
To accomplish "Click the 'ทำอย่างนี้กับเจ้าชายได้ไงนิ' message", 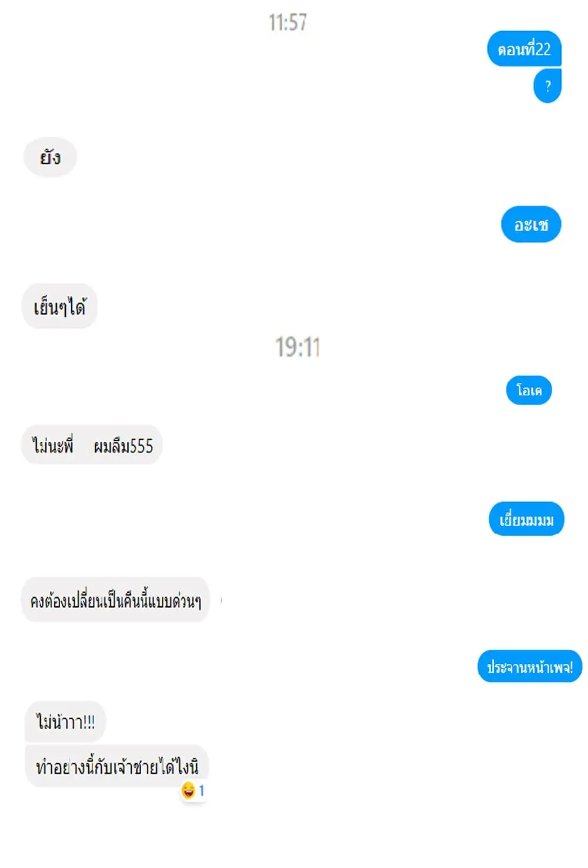I will click(116, 766).
